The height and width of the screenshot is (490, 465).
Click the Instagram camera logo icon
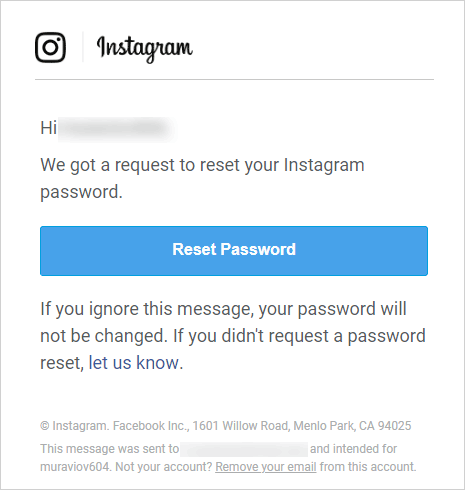(50, 47)
